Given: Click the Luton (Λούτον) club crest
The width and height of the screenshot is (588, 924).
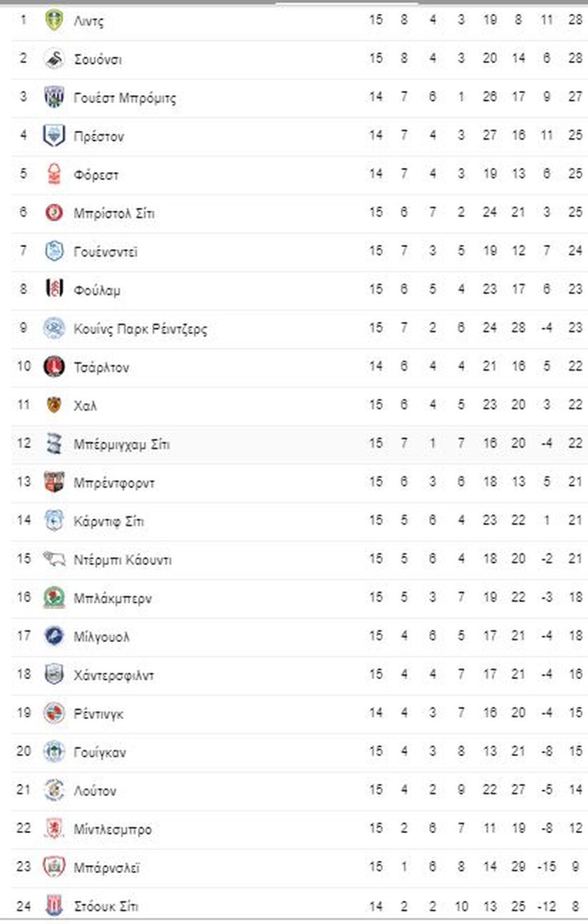Looking at the screenshot, I should pos(54,790).
